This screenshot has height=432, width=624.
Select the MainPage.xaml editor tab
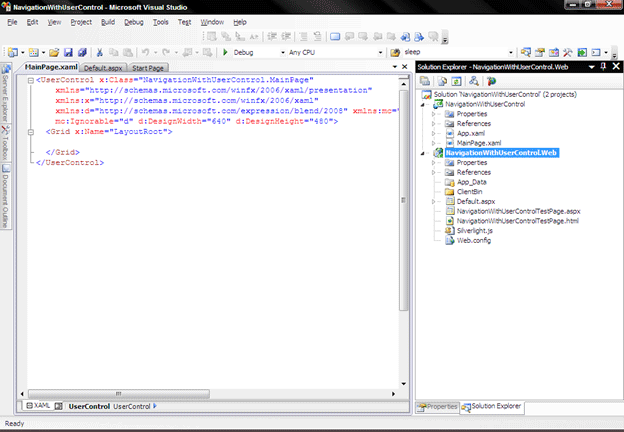tap(51, 67)
